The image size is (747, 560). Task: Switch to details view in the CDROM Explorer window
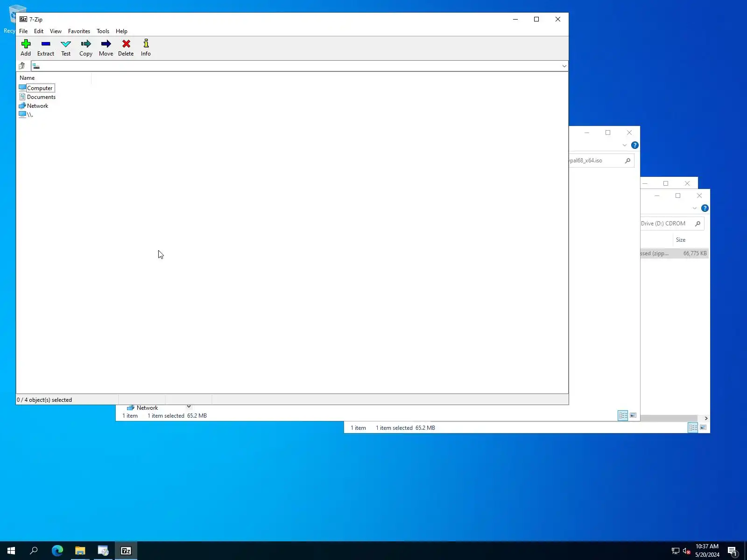click(693, 427)
